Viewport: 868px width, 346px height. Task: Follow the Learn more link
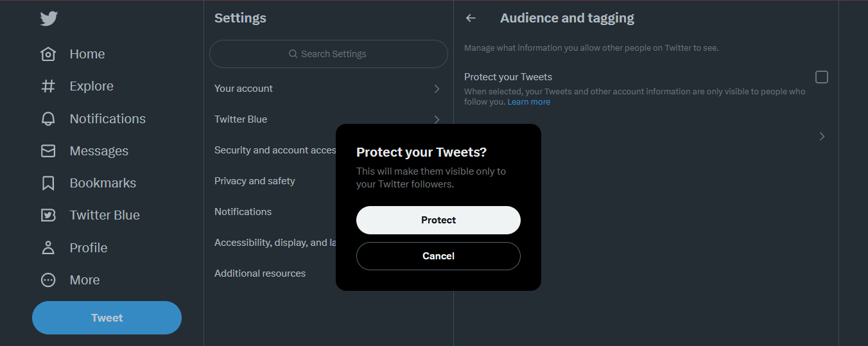point(529,102)
